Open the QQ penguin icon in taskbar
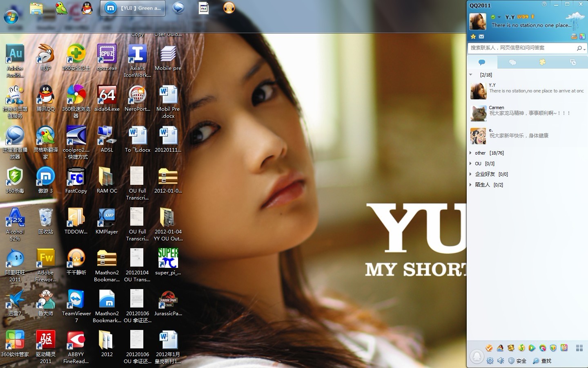Image resolution: width=588 pixels, height=368 pixels. (x=87, y=8)
